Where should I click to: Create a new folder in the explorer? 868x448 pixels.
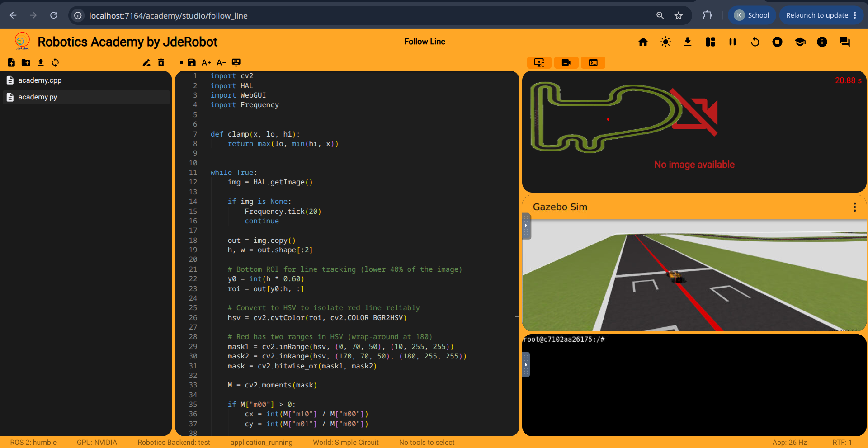[x=26, y=62]
